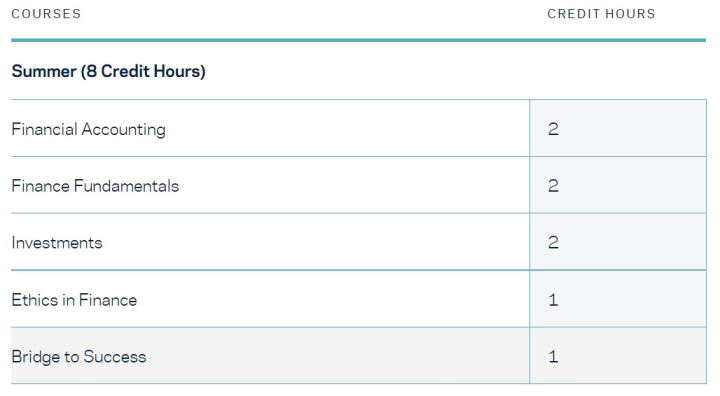Click credit hours value for Investments
This screenshot has height=396, width=720.
point(553,243)
